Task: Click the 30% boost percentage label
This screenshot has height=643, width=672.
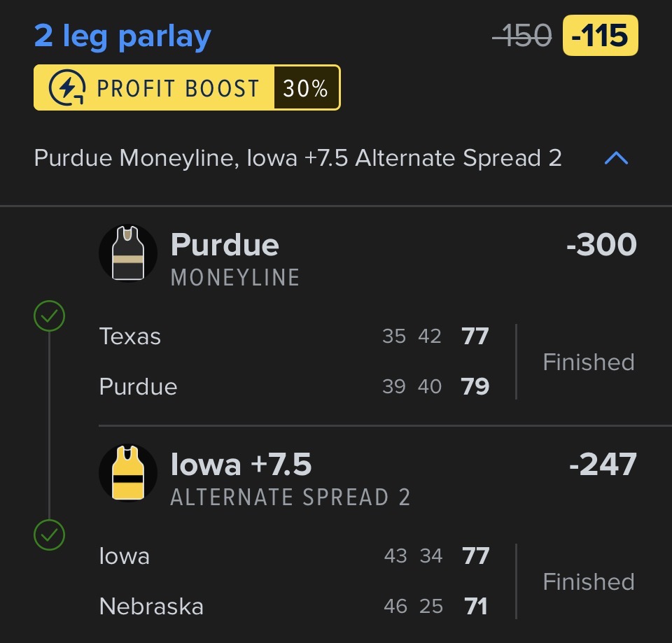Action: tap(305, 89)
